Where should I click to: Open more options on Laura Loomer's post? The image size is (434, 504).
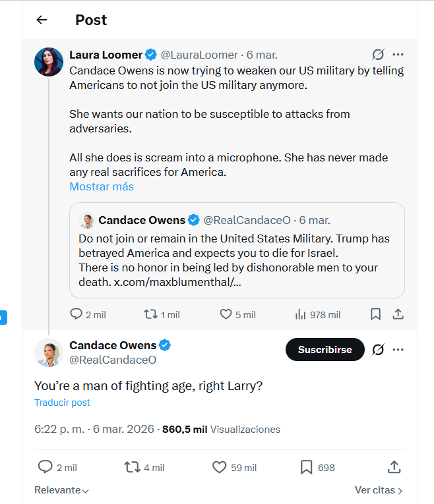[x=398, y=55]
